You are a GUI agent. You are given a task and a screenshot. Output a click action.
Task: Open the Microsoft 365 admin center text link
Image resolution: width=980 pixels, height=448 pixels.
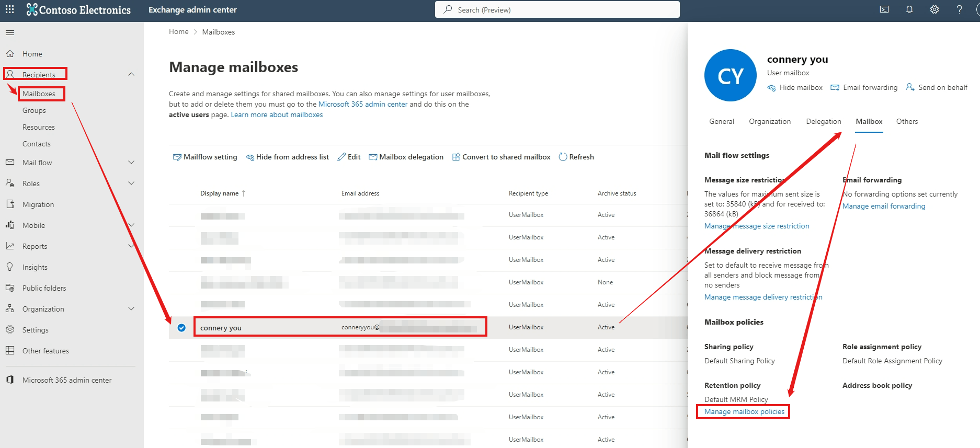pyautogui.click(x=363, y=105)
